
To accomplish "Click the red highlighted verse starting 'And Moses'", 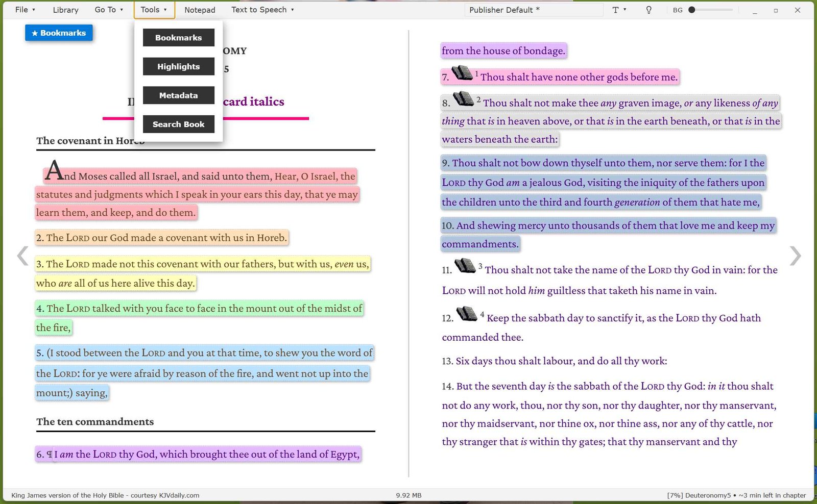I will (197, 194).
